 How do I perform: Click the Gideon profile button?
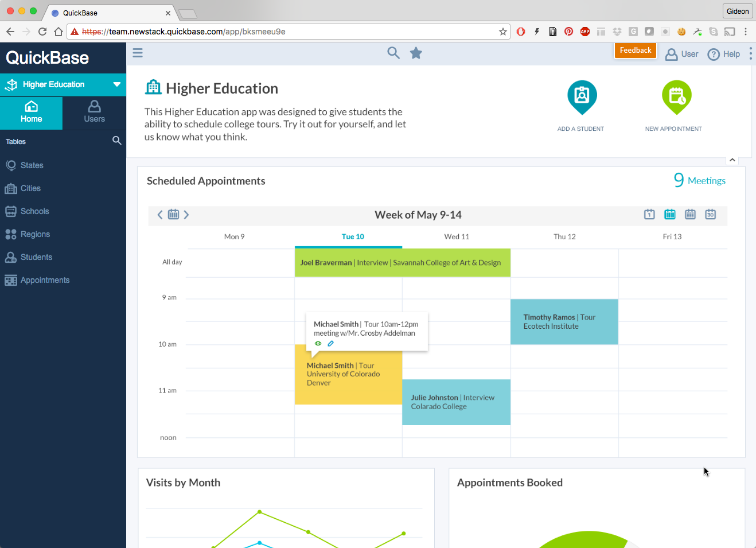click(x=738, y=11)
